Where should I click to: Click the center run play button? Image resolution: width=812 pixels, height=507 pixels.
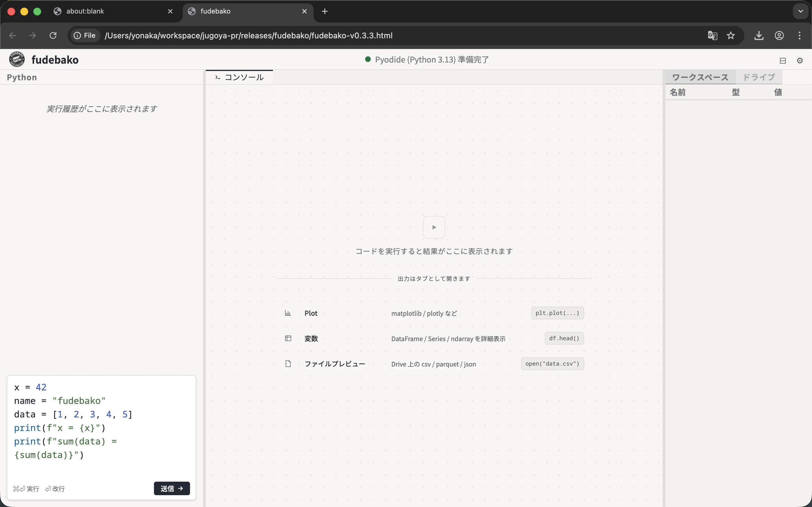click(434, 227)
